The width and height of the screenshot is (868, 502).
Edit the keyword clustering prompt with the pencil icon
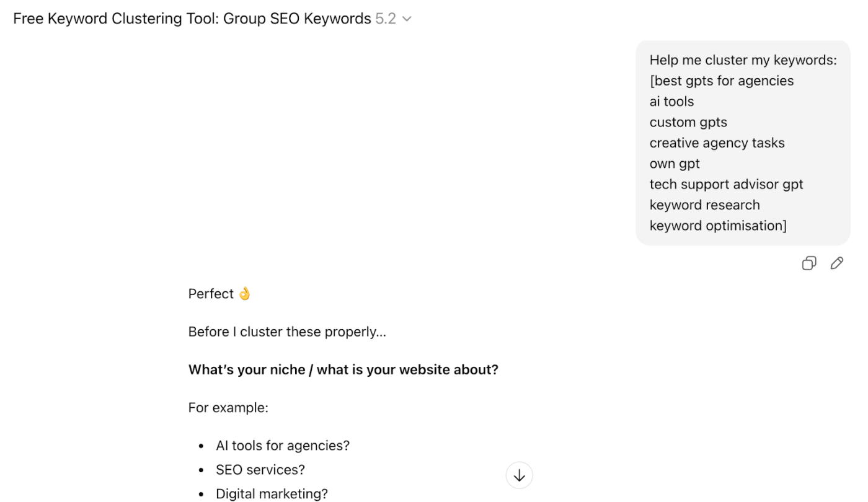click(x=837, y=263)
